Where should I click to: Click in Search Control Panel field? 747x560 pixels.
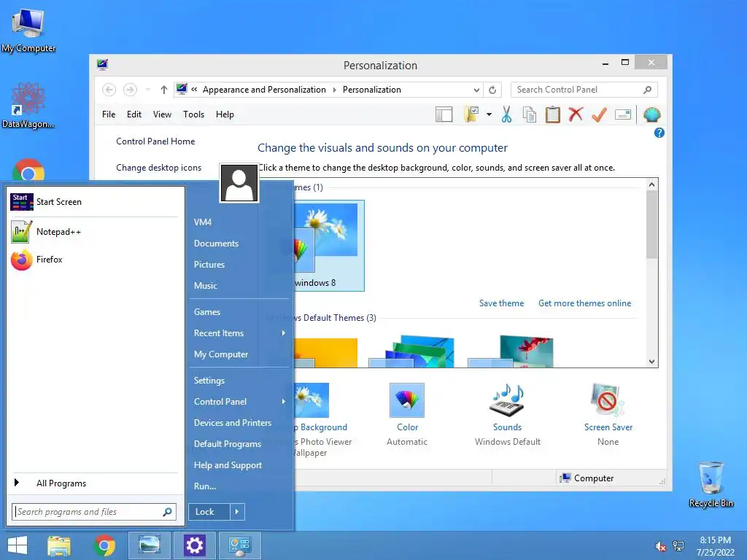[578, 90]
